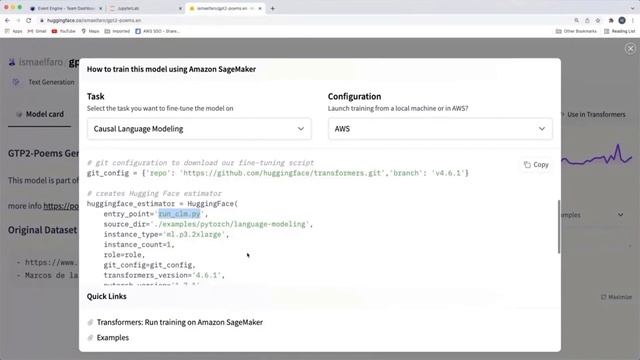This screenshot has width=640, height=360.
Task: Open the Other Bookmarks folder
Action: [576, 31]
